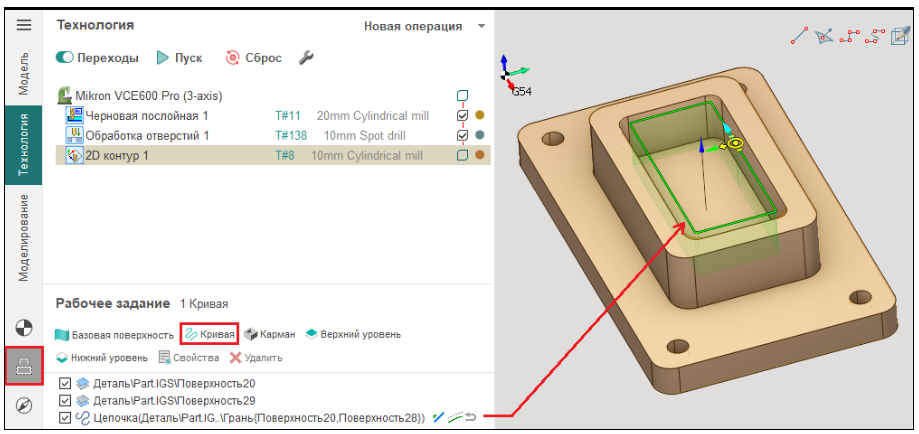The width and height of the screenshot is (919, 434).
Task: Switch to the Модель tab
Action: 24,73
